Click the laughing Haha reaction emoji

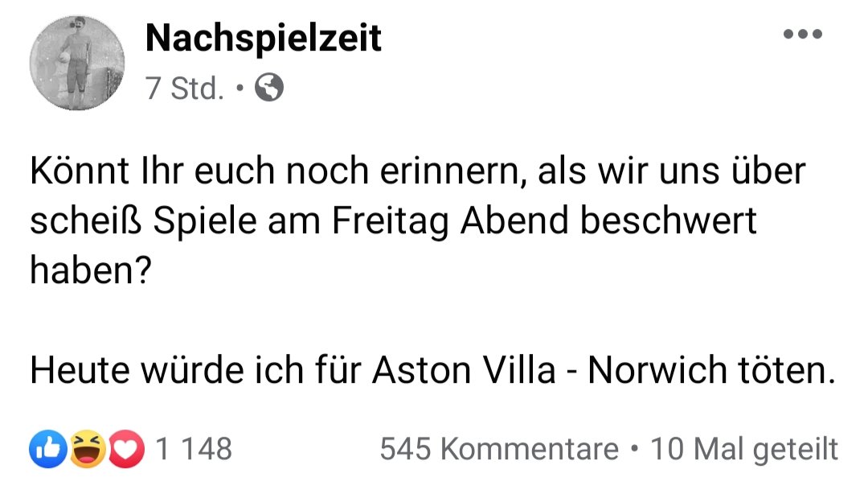coord(86,449)
